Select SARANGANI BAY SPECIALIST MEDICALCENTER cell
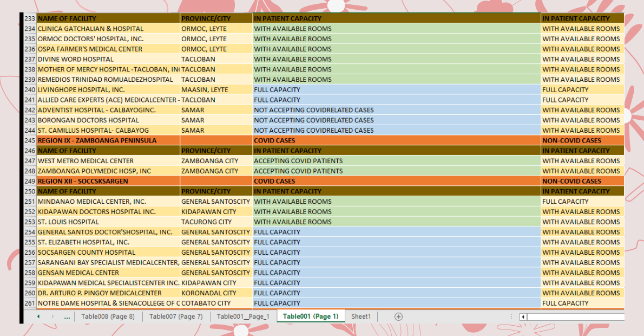Screen dimensions: 644x336 point(108,262)
